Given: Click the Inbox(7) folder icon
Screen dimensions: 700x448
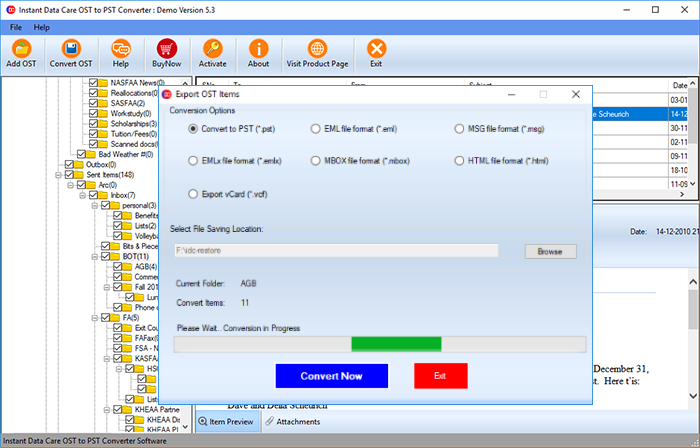Looking at the screenshot, I should click(x=104, y=195).
